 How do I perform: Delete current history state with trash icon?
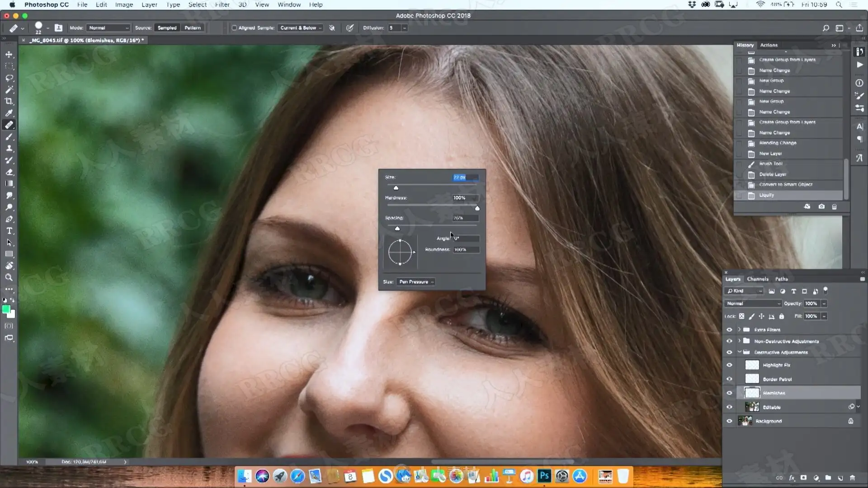point(834,206)
